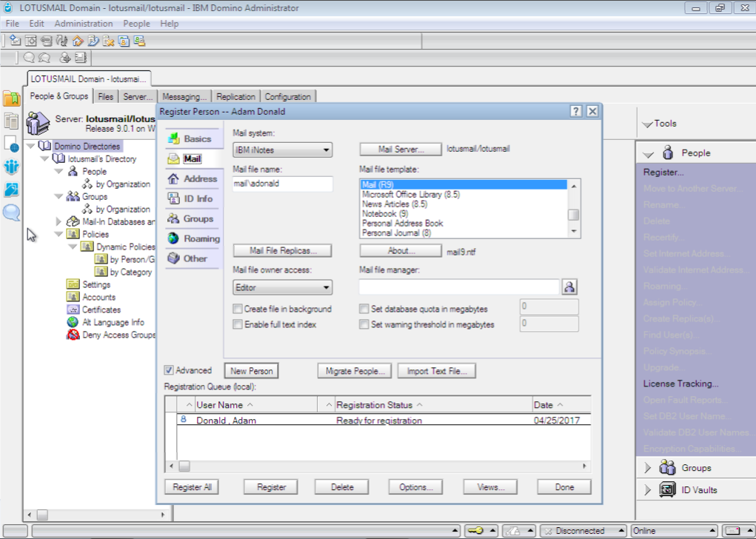Click the mail icon at status bar right
The image size is (756, 539).
point(732,531)
